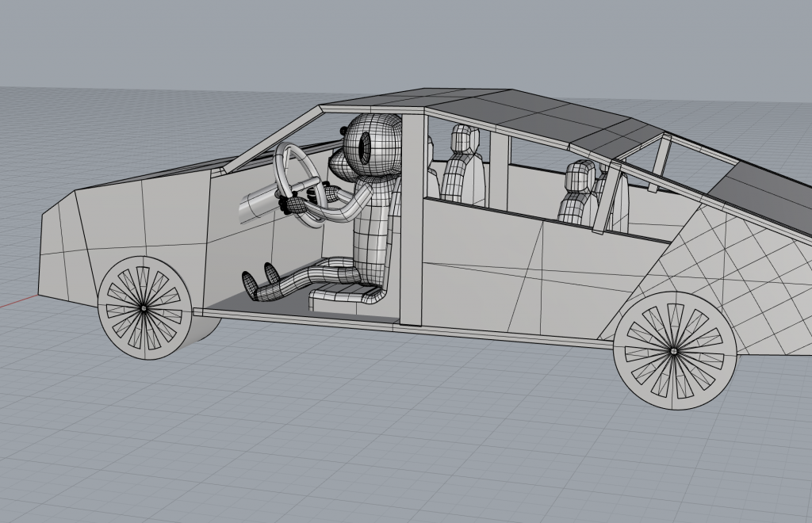
Task: Select the rear wheel of the car
Action: [673, 349]
